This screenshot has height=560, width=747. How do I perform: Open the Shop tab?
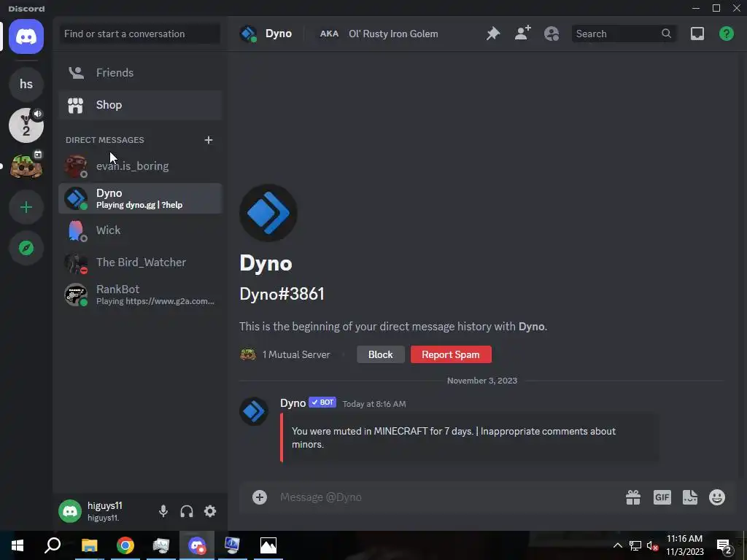point(141,105)
